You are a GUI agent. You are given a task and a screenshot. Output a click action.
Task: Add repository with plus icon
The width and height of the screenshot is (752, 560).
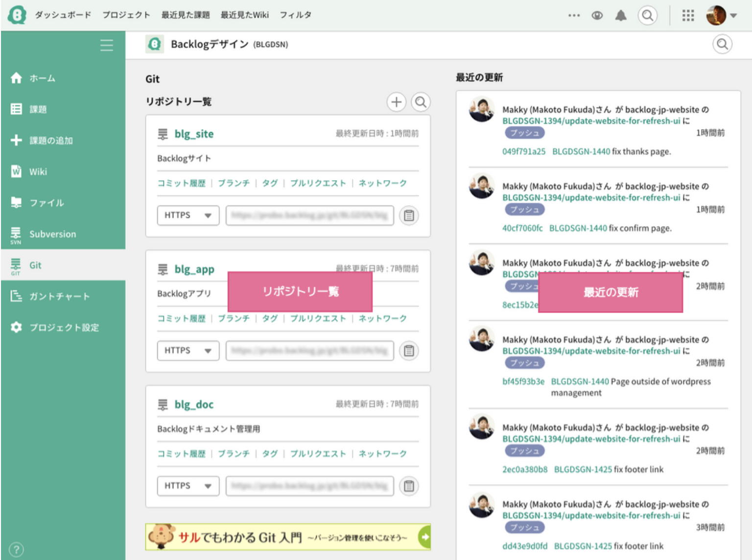click(397, 102)
